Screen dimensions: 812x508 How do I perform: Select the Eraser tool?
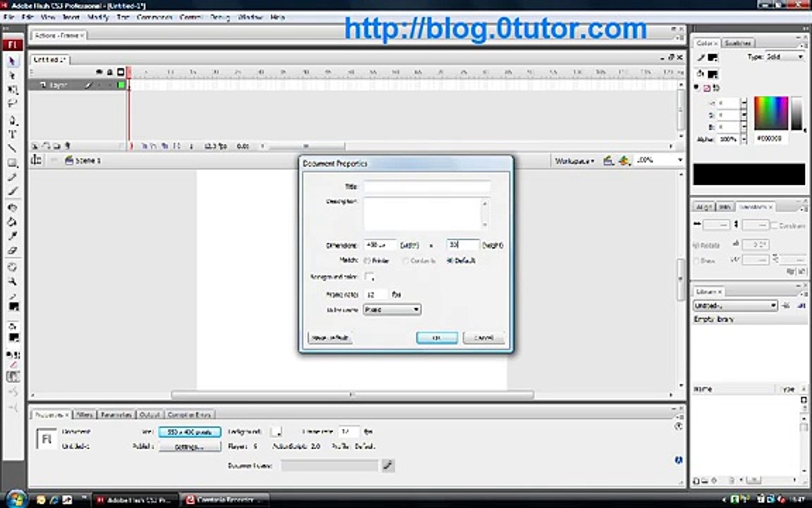pyautogui.click(x=12, y=250)
